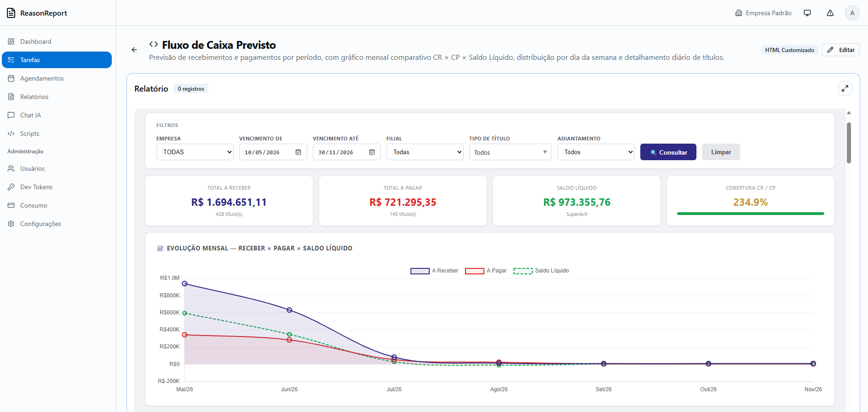Focus the Vencimento De date field
Viewport: 868px width, 412px height.
coord(273,152)
